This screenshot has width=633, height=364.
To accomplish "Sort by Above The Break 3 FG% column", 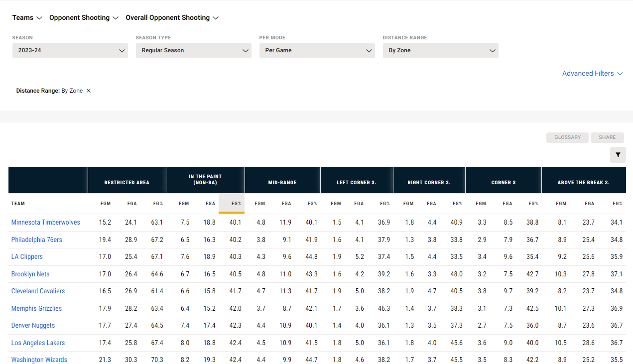I will [618, 204].
